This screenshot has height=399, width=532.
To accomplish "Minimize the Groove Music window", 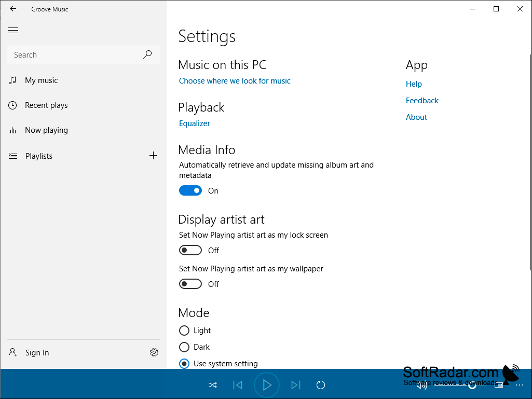I will pos(472,9).
